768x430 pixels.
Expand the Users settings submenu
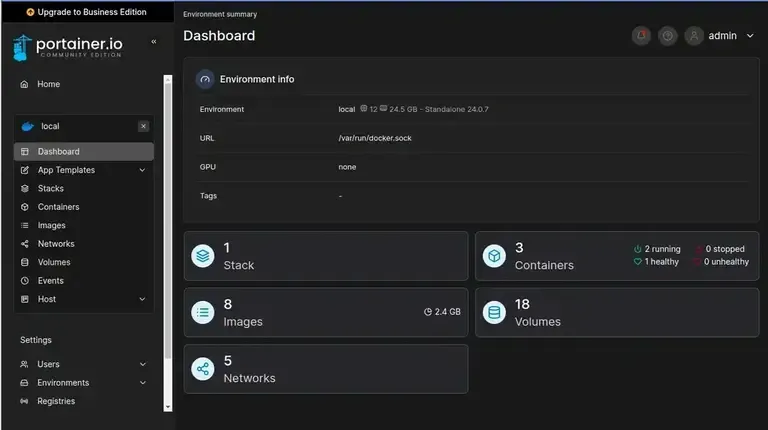142,365
